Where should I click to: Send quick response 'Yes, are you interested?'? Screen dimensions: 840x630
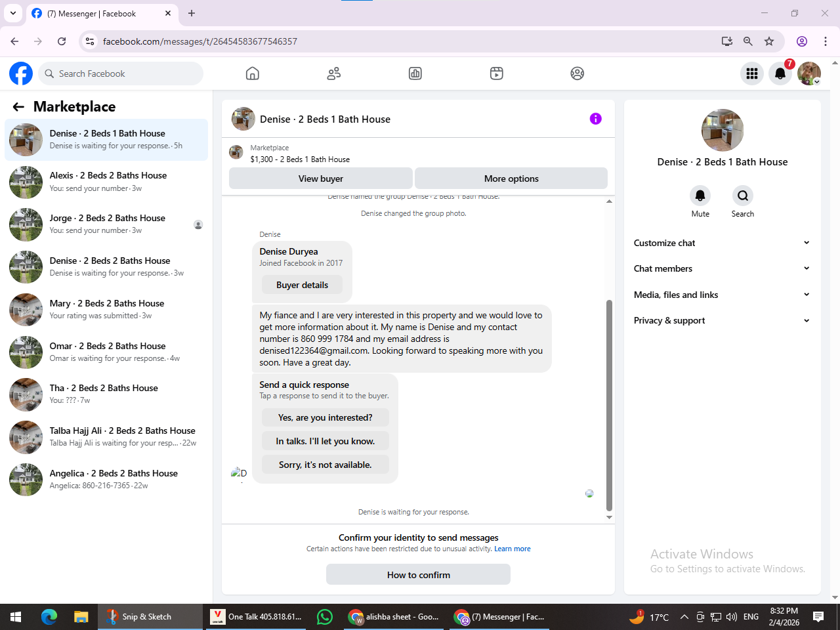[x=325, y=417]
